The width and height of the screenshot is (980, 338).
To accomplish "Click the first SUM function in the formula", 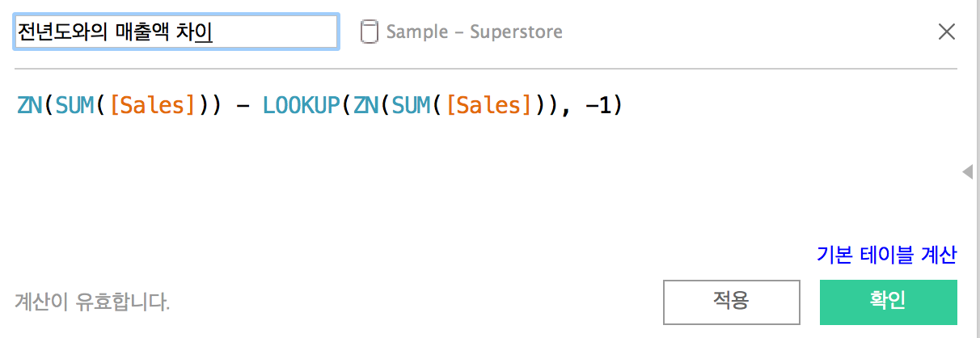I will 75,106.
